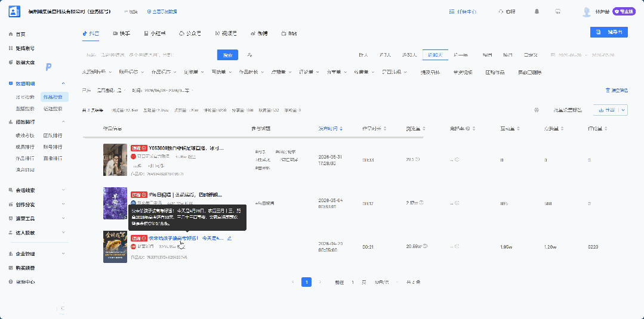Click the calendar icon in date range field
The height and width of the screenshot is (319, 644).
(x=553, y=55)
